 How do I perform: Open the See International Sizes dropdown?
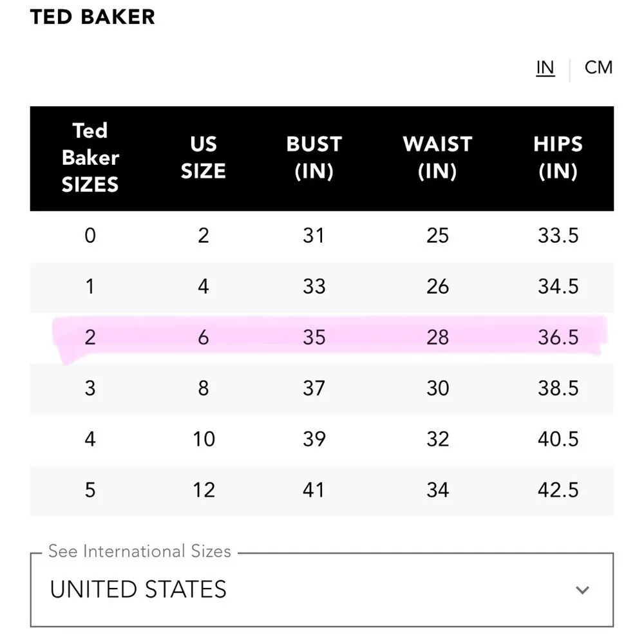click(321, 589)
